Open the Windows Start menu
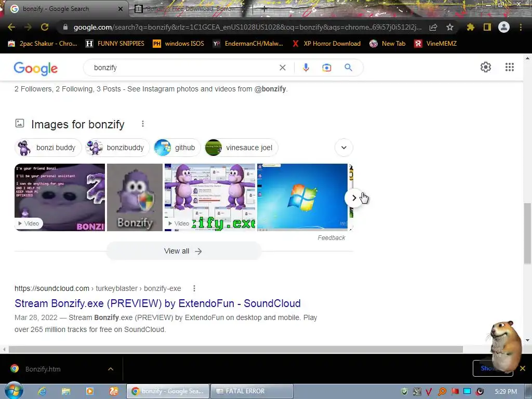Image resolution: width=532 pixels, height=399 pixels. tap(14, 391)
